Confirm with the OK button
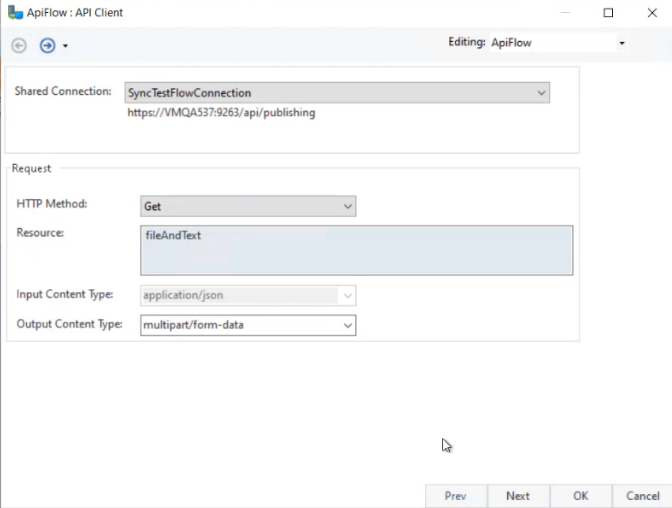 tap(581, 496)
